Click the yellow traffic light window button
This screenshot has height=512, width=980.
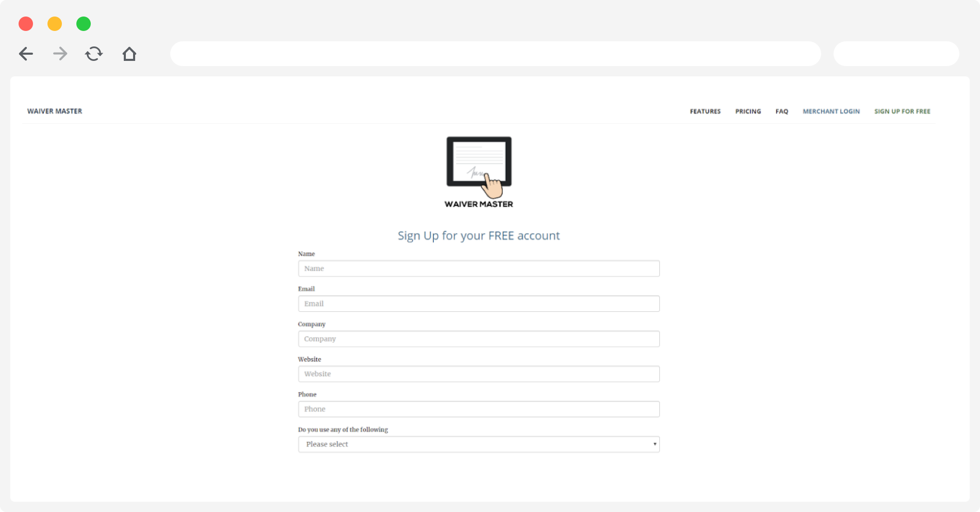click(x=54, y=24)
